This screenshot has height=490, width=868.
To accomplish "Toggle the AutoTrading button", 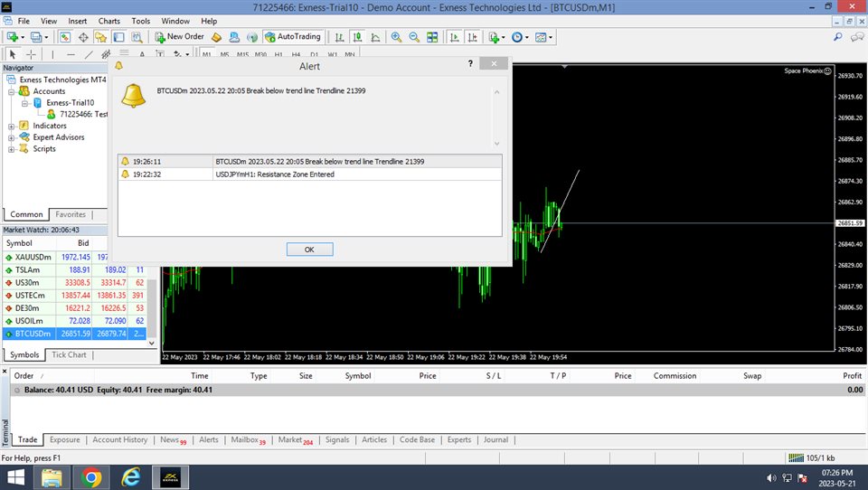I will point(293,37).
